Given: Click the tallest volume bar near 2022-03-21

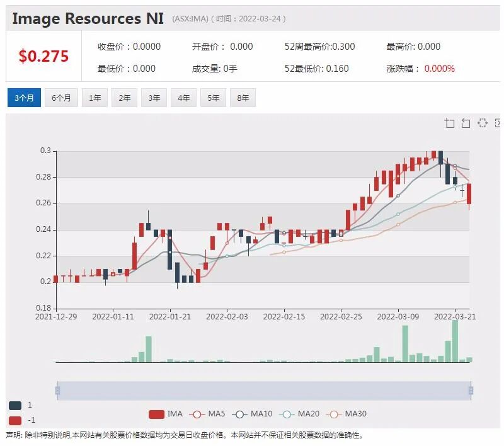Looking at the screenshot, I should point(455,341).
